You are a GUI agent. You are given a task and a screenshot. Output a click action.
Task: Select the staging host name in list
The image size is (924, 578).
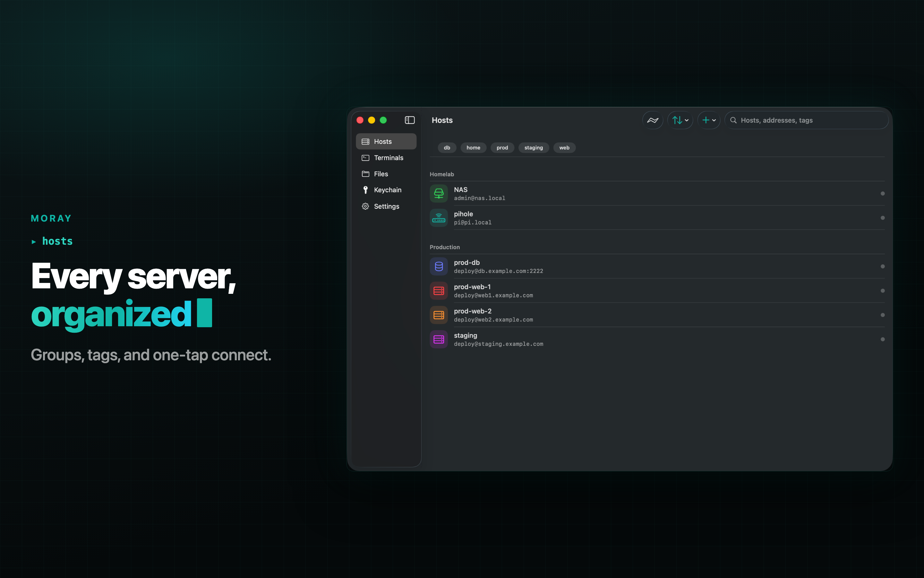pyautogui.click(x=466, y=336)
